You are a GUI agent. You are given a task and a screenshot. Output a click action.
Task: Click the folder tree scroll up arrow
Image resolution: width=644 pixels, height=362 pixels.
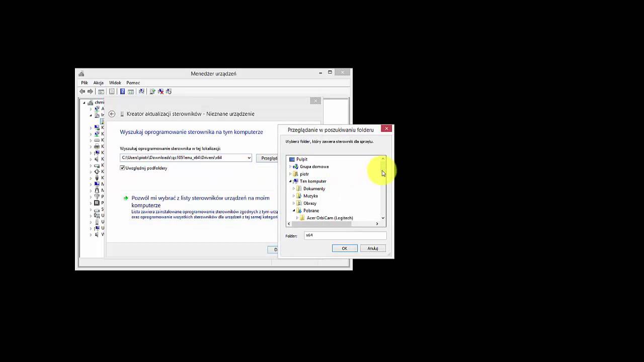383,159
